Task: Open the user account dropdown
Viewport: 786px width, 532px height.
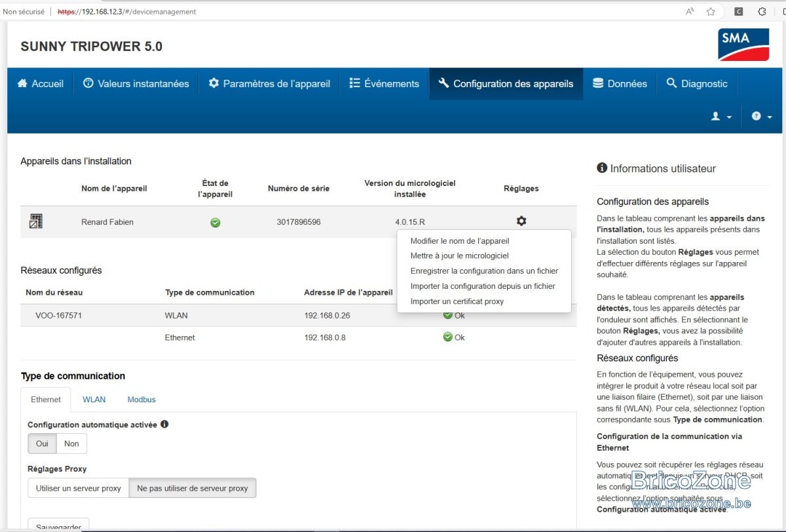Action: 721,116
